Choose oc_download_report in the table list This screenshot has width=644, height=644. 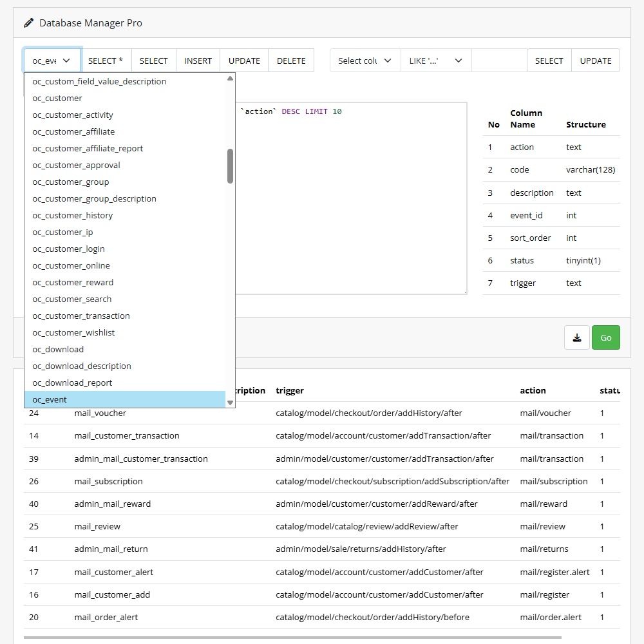coord(72,383)
